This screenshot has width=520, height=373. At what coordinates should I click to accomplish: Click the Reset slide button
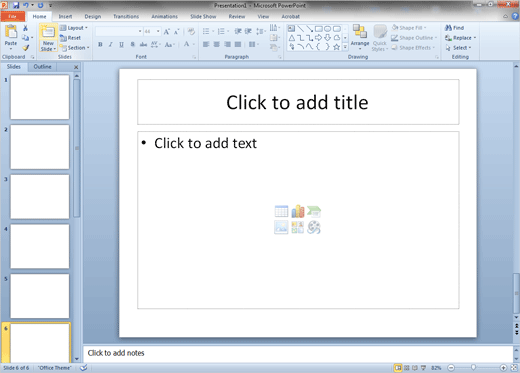tap(70, 38)
